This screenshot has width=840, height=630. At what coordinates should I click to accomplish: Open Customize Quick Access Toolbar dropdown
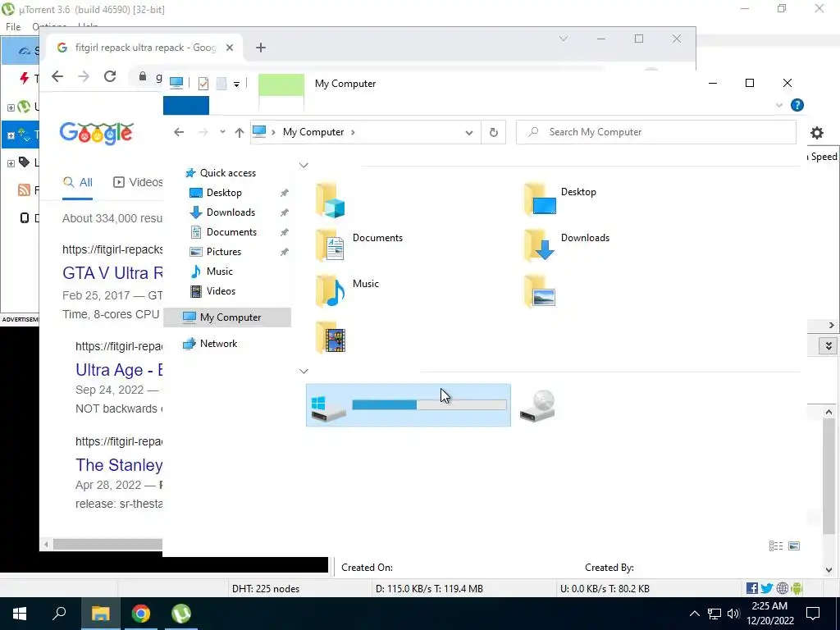tap(236, 84)
